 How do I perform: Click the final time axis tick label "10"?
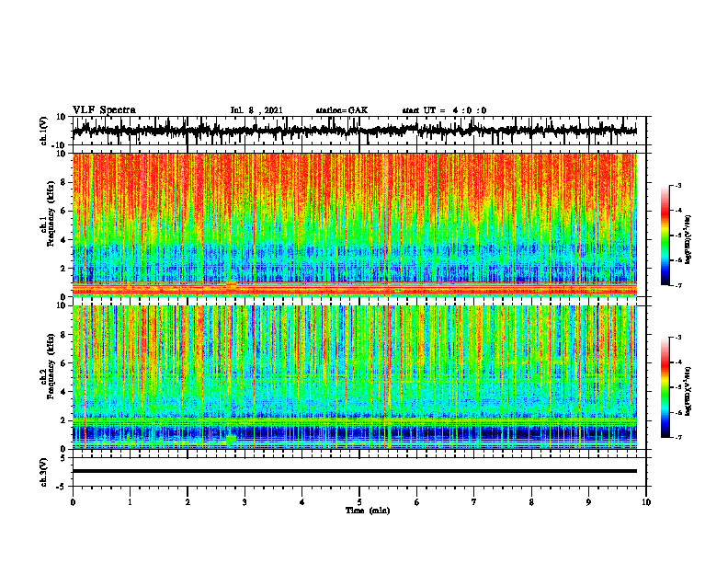click(646, 502)
